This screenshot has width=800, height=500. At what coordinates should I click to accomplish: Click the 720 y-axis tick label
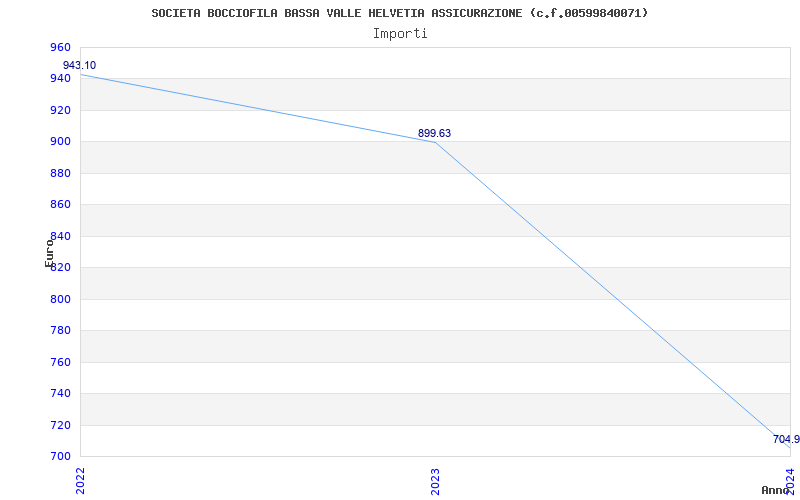coord(60,425)
